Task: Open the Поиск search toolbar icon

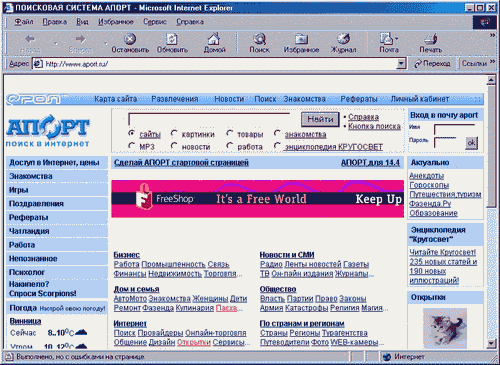Action: 259,39
